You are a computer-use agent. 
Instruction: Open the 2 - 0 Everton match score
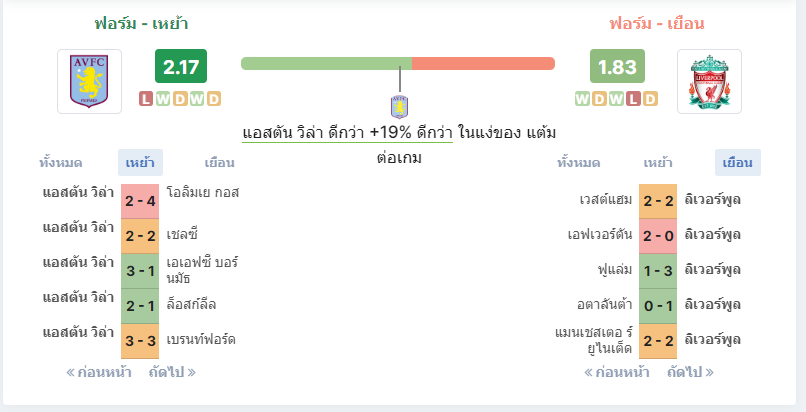[x=658, y=236]
